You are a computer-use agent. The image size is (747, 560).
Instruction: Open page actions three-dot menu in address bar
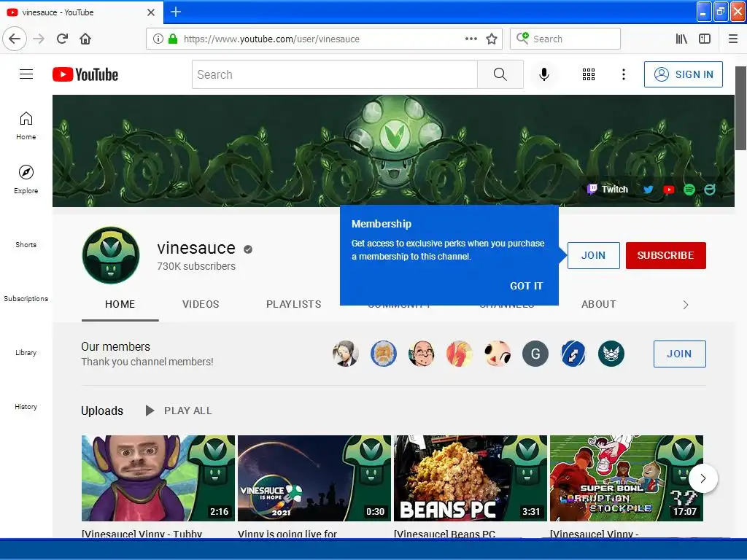tap(471, 39)
